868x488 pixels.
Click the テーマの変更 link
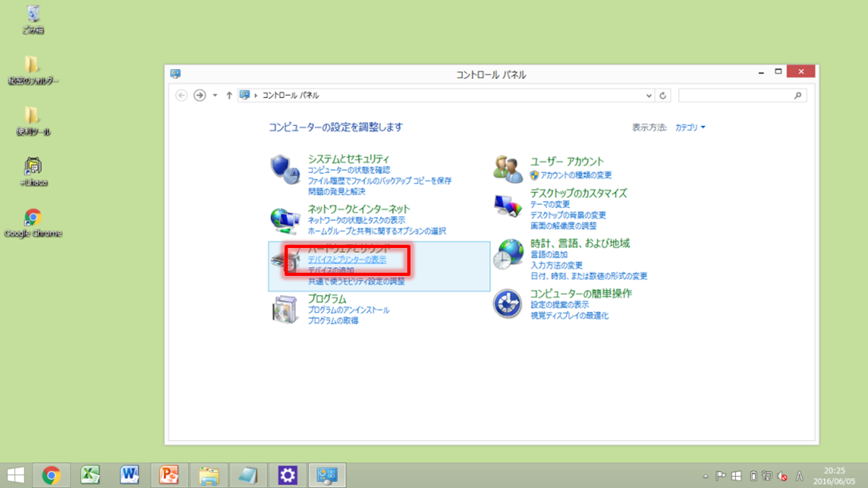pos(550,204)
